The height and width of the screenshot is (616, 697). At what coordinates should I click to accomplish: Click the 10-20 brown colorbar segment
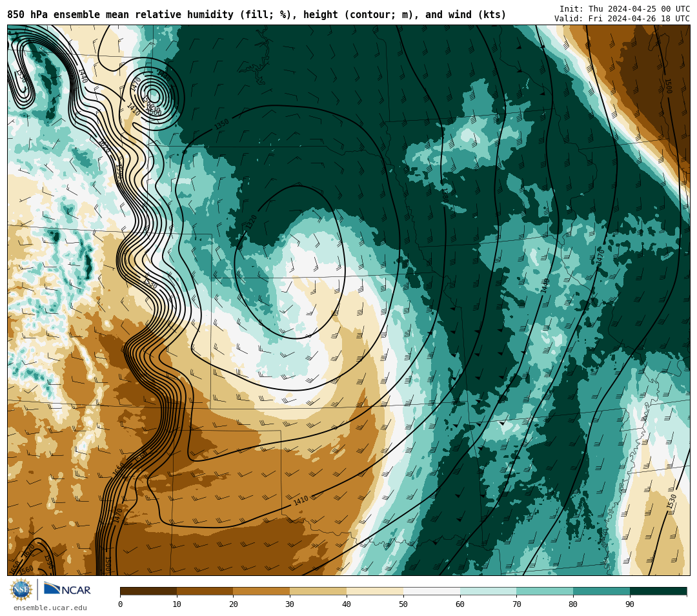(x=205, y=591)
